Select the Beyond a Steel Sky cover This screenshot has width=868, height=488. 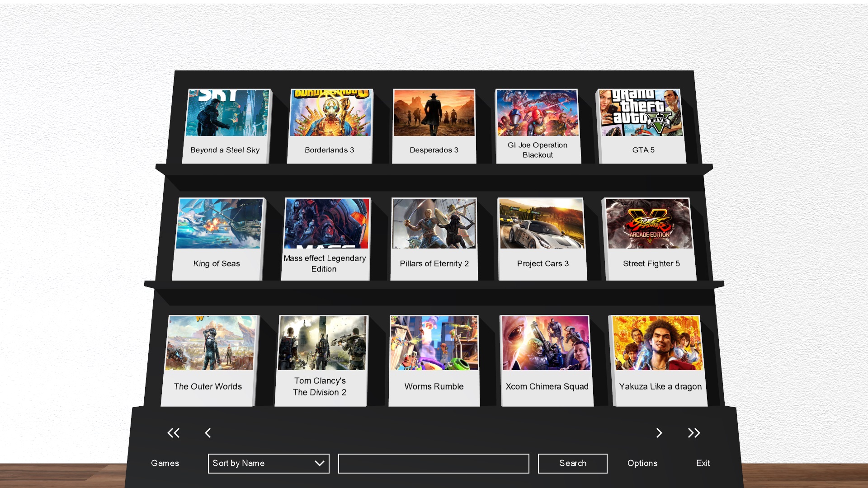tap(227, 113)
